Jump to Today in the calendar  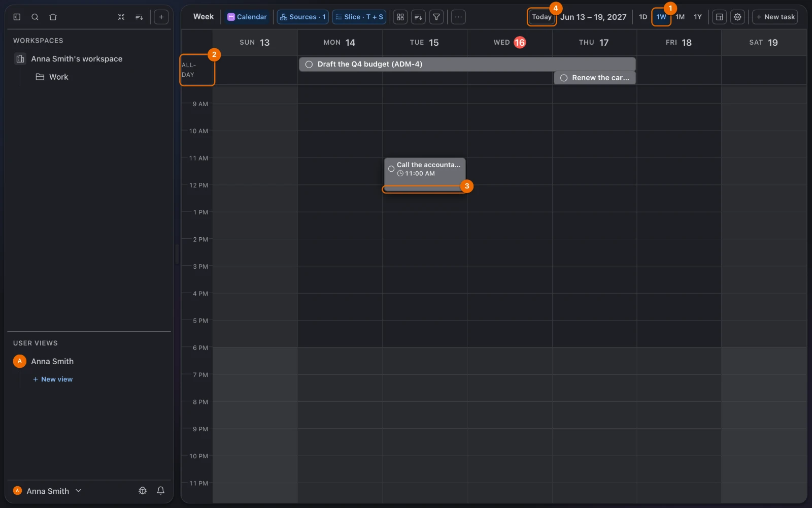click(x=542, y=17)
